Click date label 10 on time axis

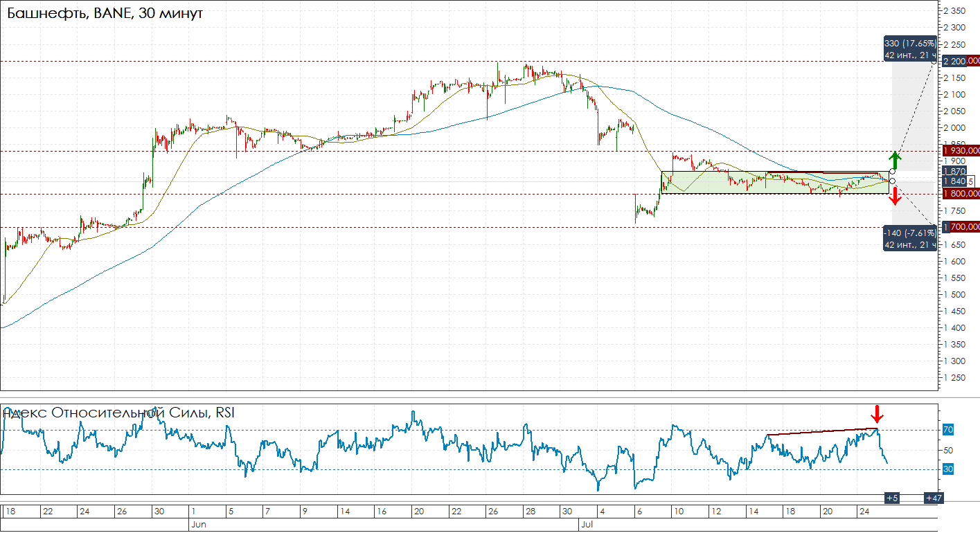point(679,512)
